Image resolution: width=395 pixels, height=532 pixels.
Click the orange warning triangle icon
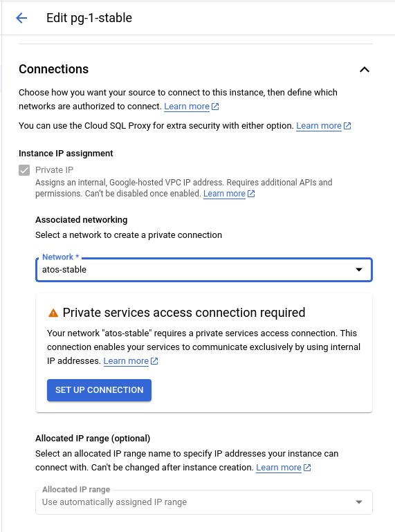click(53, 313)
